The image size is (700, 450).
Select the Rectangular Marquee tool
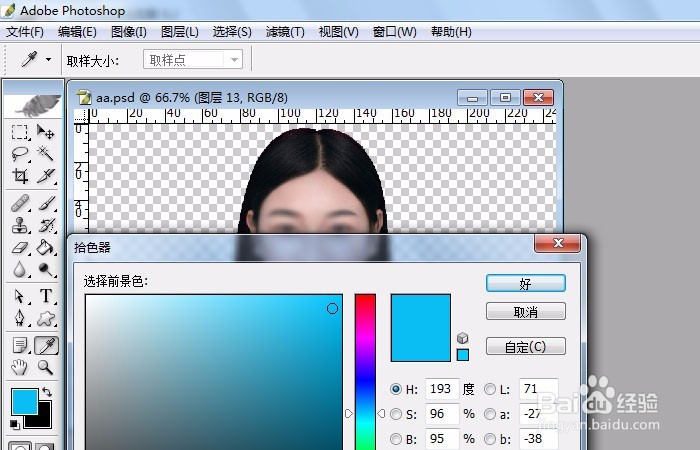(x=20, y=133)
